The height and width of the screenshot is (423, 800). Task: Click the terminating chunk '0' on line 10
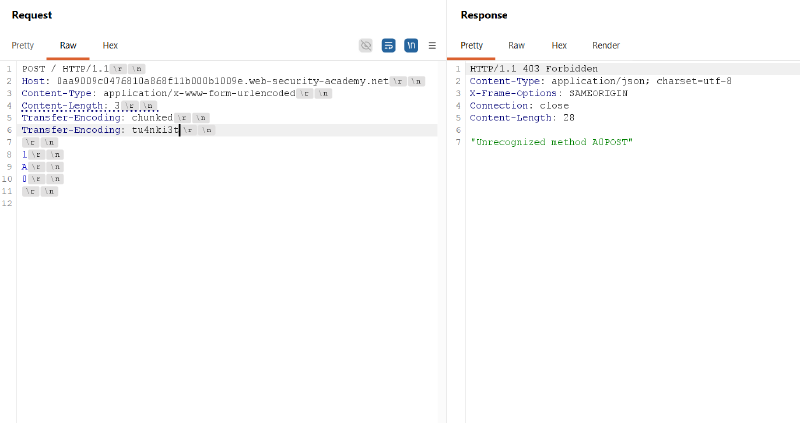(x=24, y=179)
